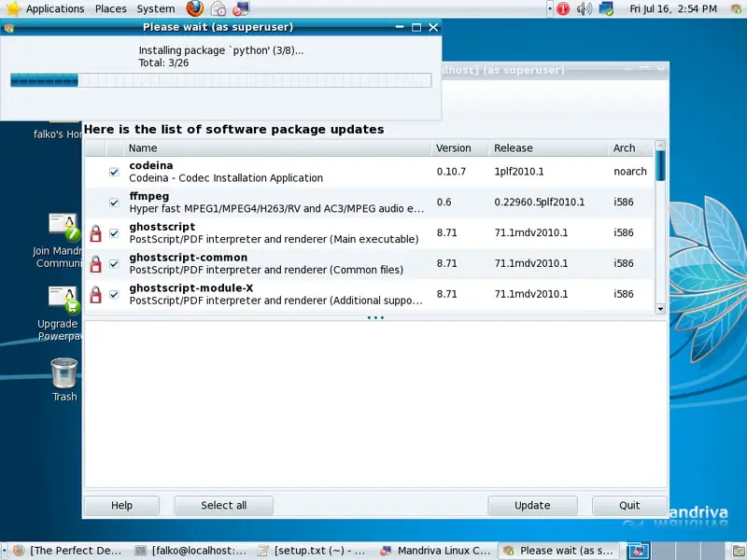Switch to The Perfect De... taskbar window
747x560 pixels.
pos(67,551)
